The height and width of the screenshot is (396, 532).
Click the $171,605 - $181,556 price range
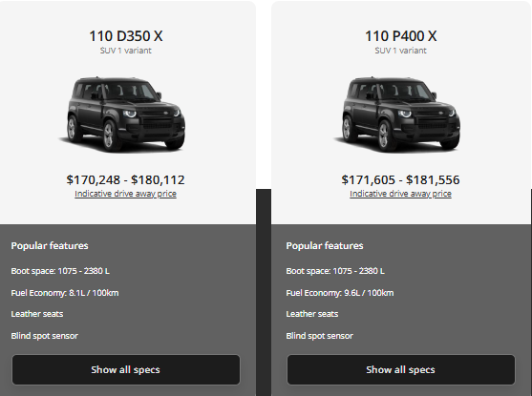click(401, 179)
